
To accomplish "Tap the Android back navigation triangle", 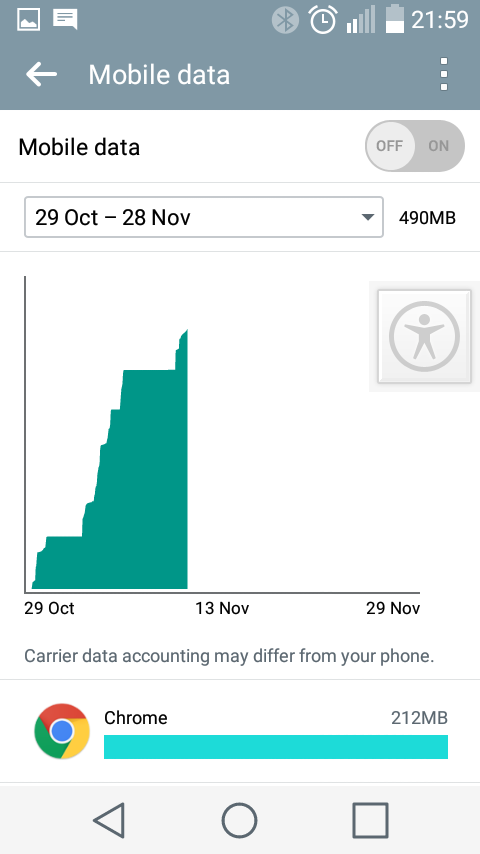I will [x=110, y=820].
